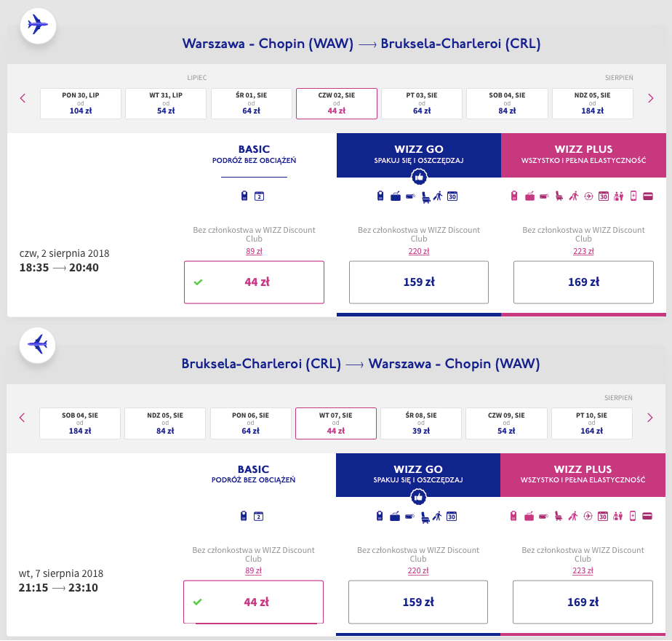Choose outbound BASIC fare 44 zł
672x641 pixels.
[x=254, y=282]
